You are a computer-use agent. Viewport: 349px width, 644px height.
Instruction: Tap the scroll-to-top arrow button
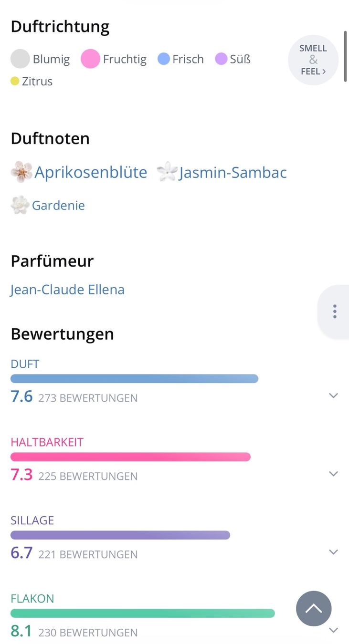coord(314,609)
